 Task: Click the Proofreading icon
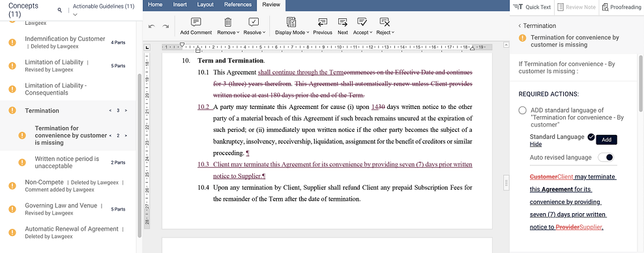(606, 7)
